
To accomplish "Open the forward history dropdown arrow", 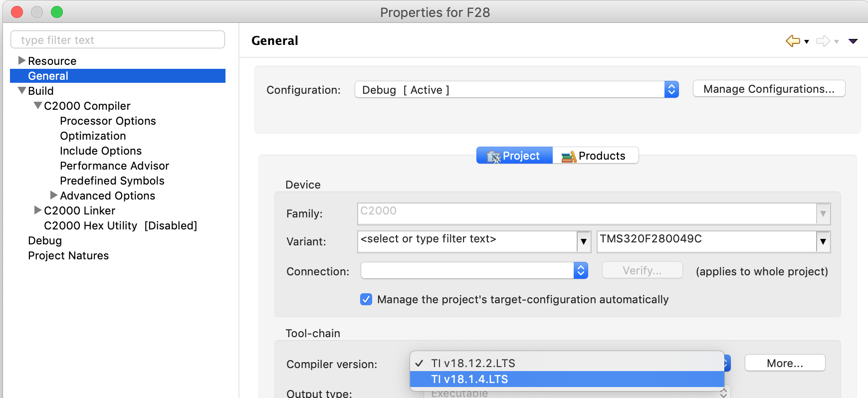I will tap(837, 42).
